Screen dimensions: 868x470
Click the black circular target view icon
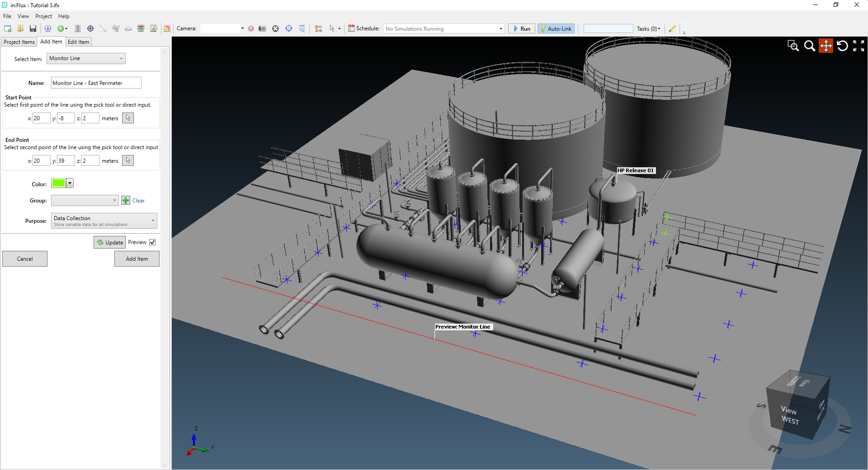coord(276,28)
